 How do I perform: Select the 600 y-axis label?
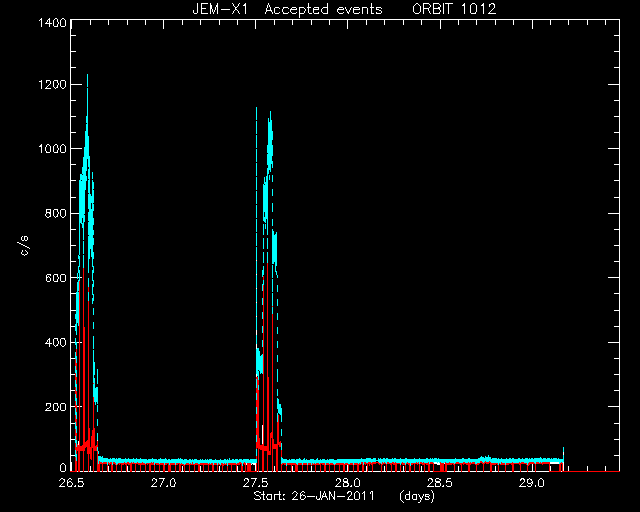(x=55, y=278)
